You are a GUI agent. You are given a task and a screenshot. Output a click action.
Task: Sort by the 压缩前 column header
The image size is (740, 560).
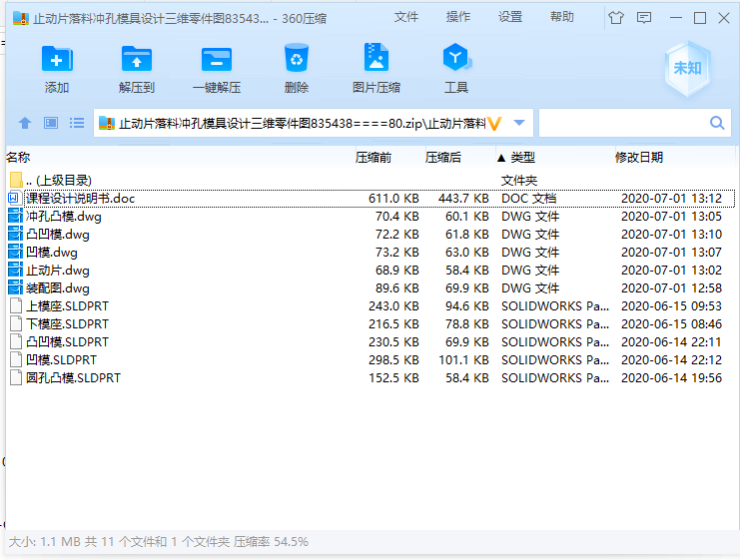[373, 157]
